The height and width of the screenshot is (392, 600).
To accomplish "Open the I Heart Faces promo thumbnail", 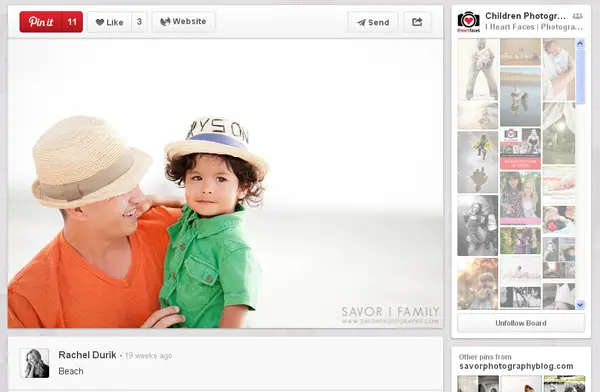I will coord(520,149).
